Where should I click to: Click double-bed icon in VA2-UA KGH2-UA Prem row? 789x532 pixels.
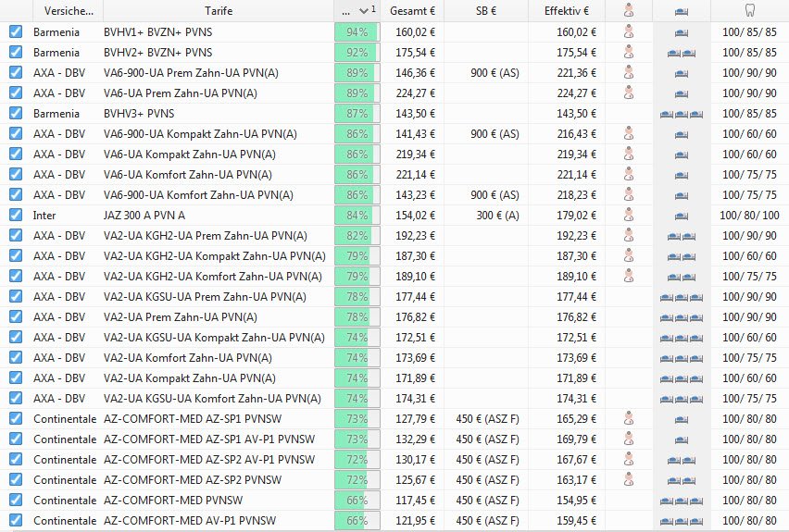pyautogui.click(x=682, y=236)
